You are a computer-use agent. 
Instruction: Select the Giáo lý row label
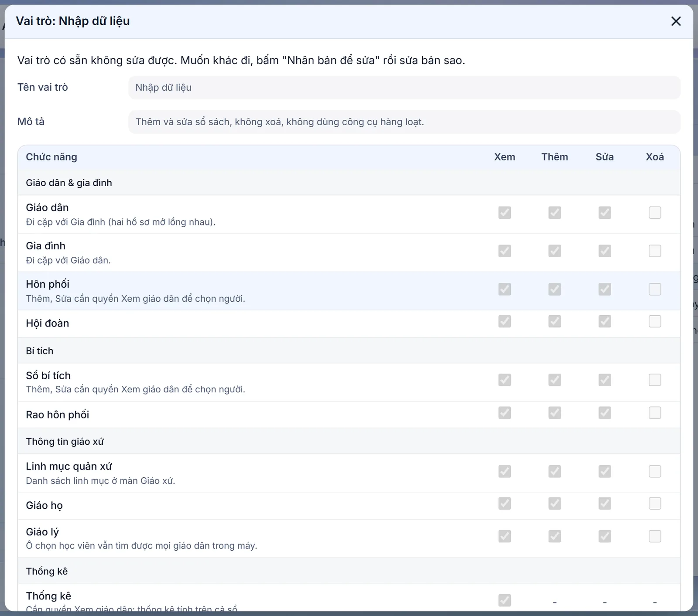(42, 532)
